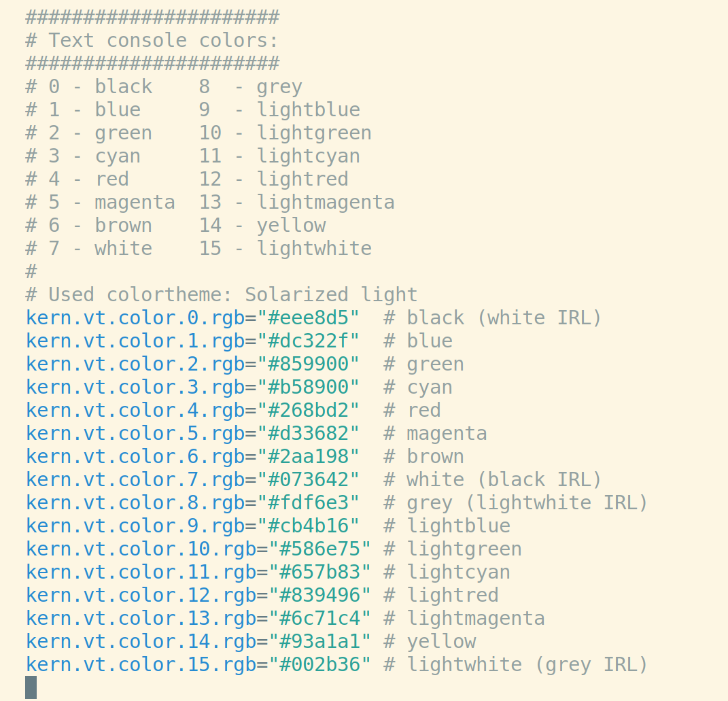Screen dimensions: 728x701
Task: Click the "#dc322f" hex value
Action: coord(309,341)
